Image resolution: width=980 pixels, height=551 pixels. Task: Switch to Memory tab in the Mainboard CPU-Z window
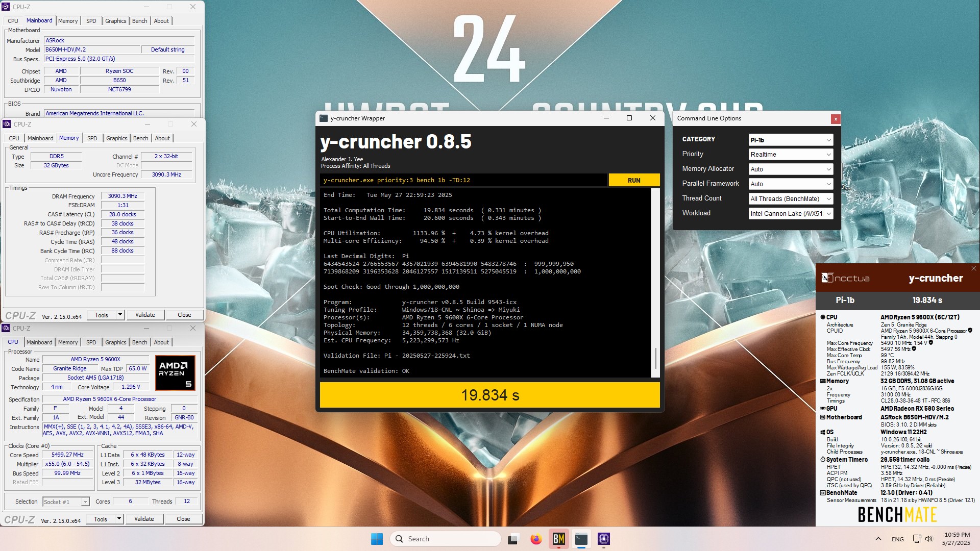click(68, 21)
